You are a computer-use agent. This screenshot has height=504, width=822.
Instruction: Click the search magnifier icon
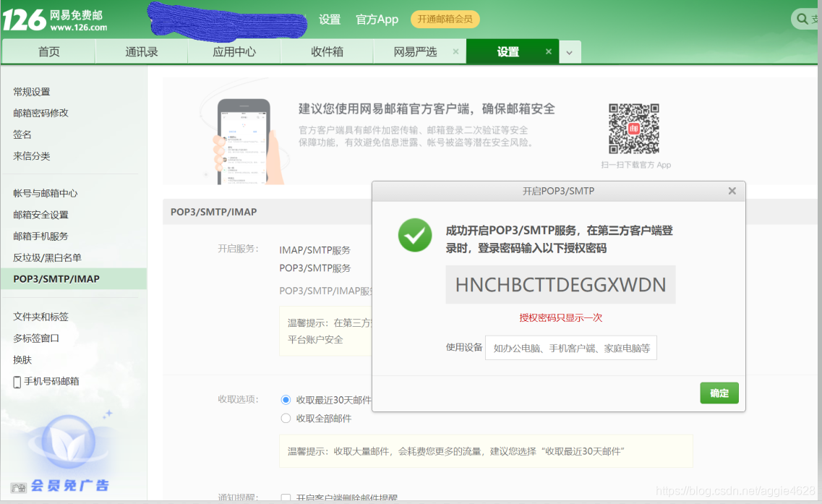tap(802, 20)
